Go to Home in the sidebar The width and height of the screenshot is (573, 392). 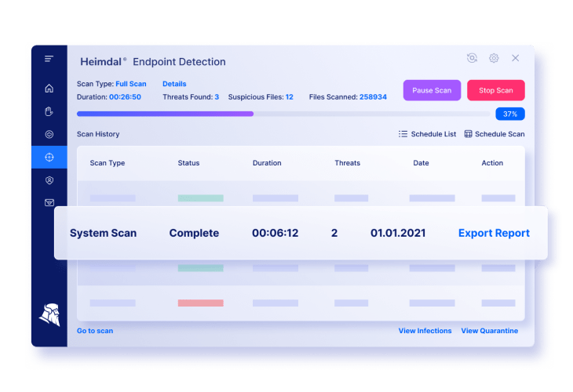[x=49, y=89]
